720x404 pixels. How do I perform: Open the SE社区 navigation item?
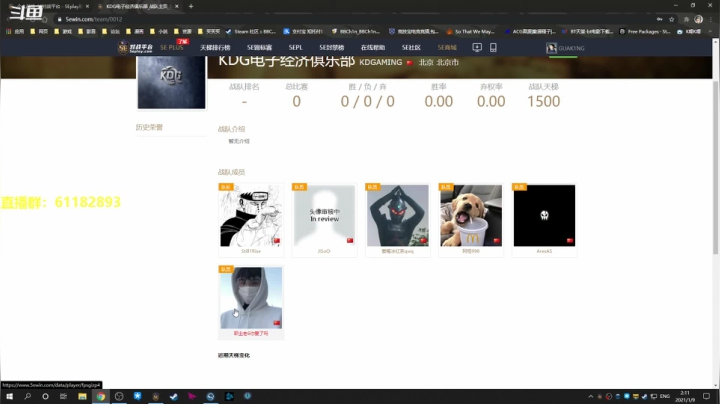click(x=411, y=48)
